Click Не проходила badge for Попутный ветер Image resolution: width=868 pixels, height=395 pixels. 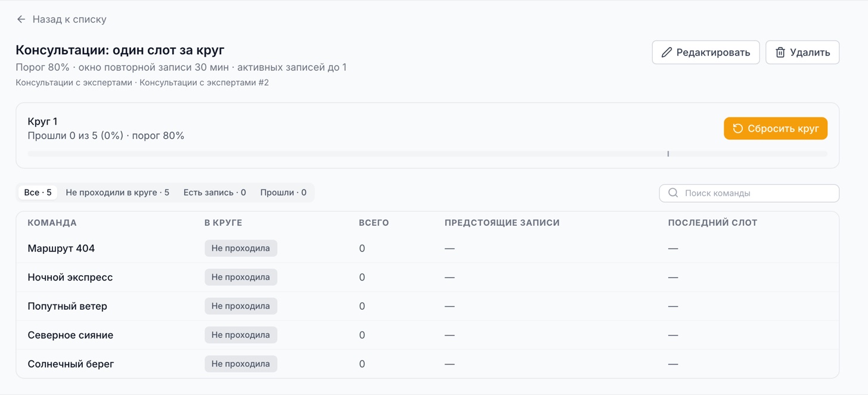tap(241, 306)
